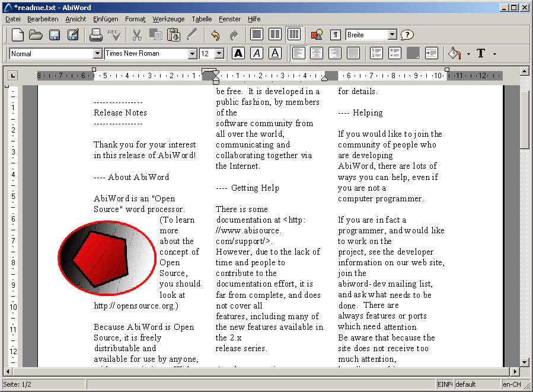The width and height of the screenshot is (533, 392).
Task: Open the Datei menu
Action: (13, 19)
